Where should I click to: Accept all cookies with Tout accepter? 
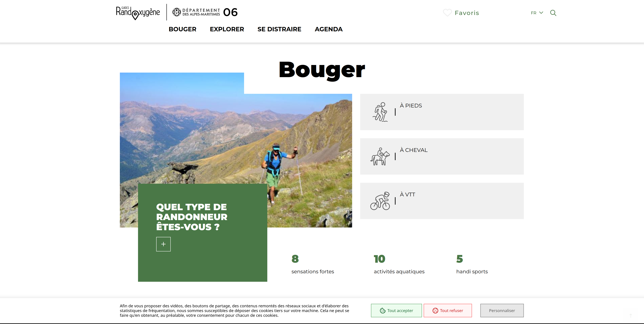point(396,311)
